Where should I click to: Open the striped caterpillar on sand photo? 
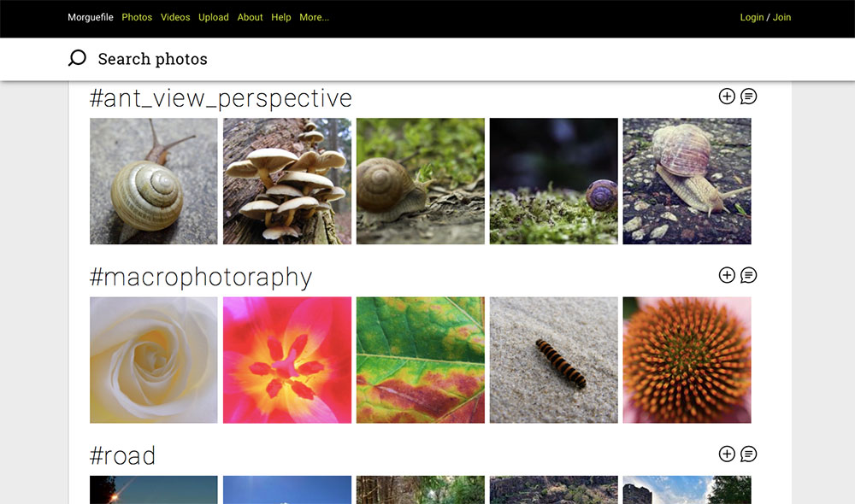pyautogui.click(x=553, y=360)
